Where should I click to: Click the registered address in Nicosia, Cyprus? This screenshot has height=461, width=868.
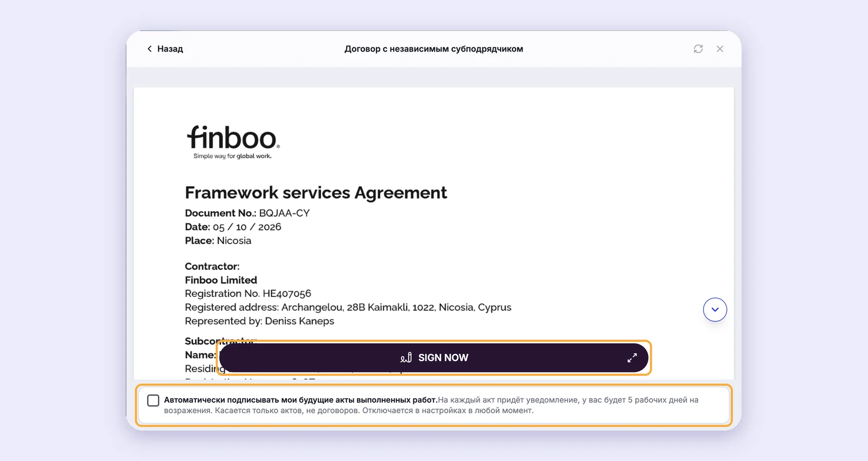pyautogui.click(x=348, y=307)
